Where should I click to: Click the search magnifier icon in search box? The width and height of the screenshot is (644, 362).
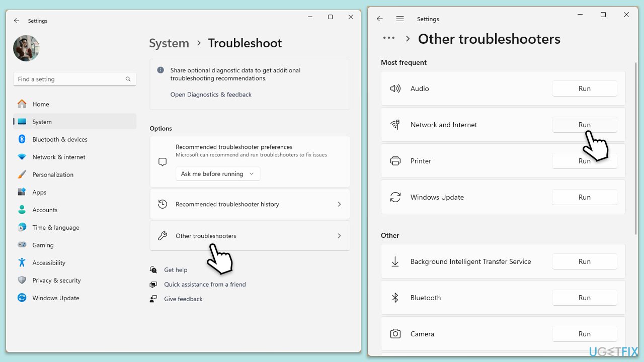(128, 79)
